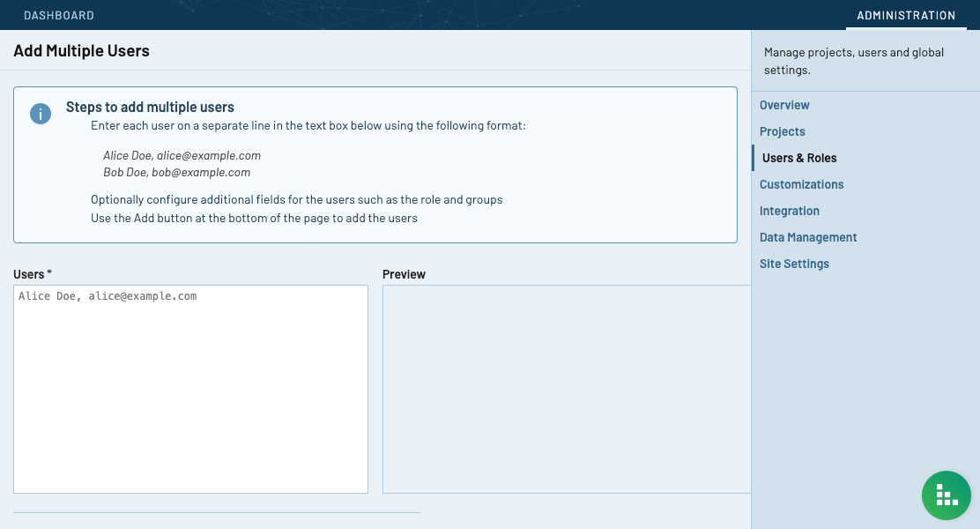
Task: Click 'Optionally configure additional fields' instruction
Action: pyautogui.click(x=296, y=199)
